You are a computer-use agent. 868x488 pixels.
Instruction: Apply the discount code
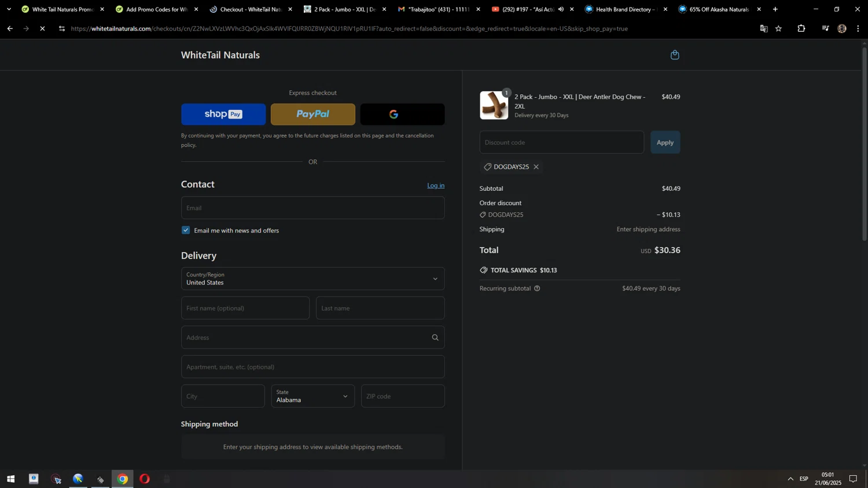665,142
